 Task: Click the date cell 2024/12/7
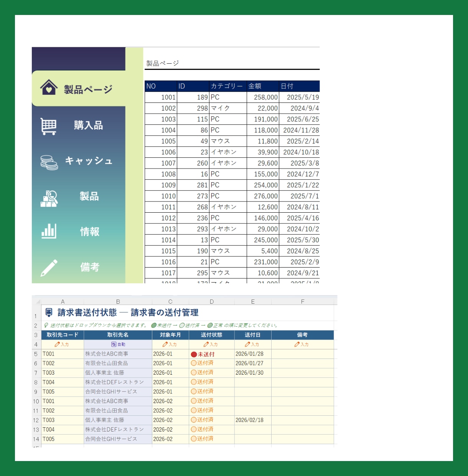(x=299, y=174)
